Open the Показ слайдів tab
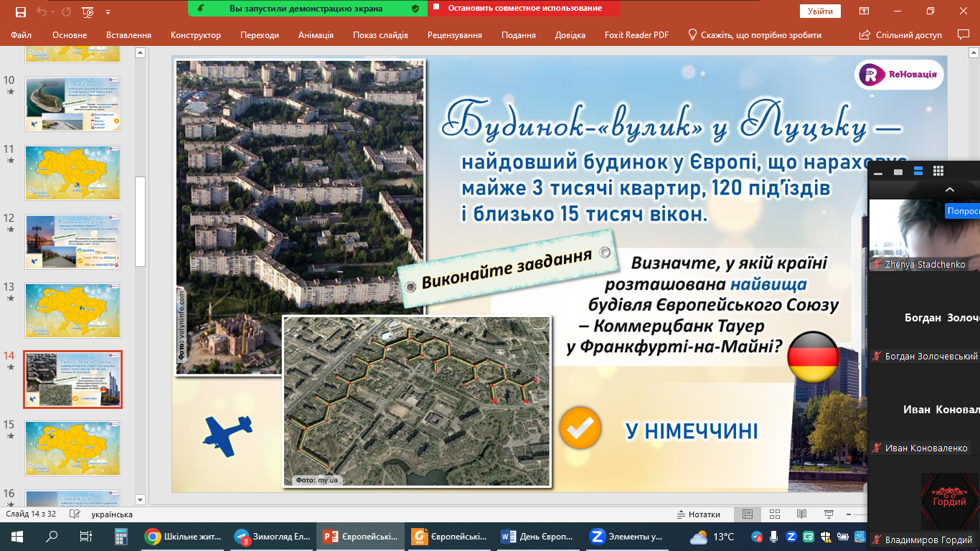The width and height of the screenshot is (980, 551). 380,34
